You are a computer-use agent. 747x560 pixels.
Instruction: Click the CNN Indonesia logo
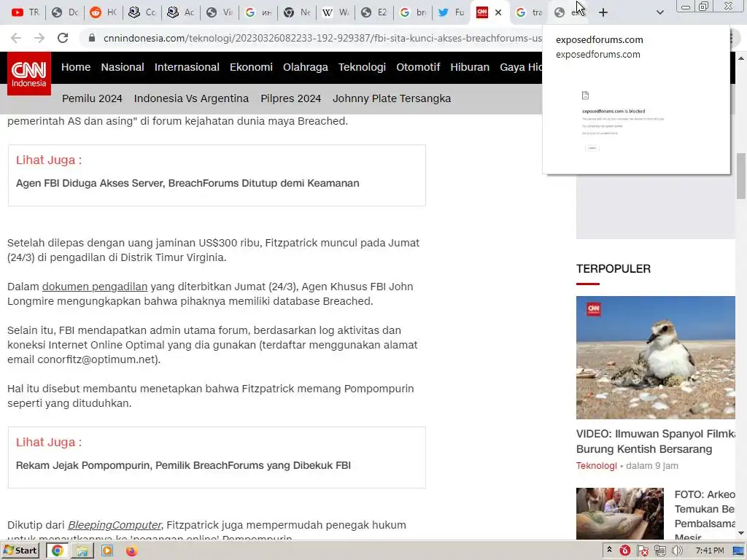point(28,74)
